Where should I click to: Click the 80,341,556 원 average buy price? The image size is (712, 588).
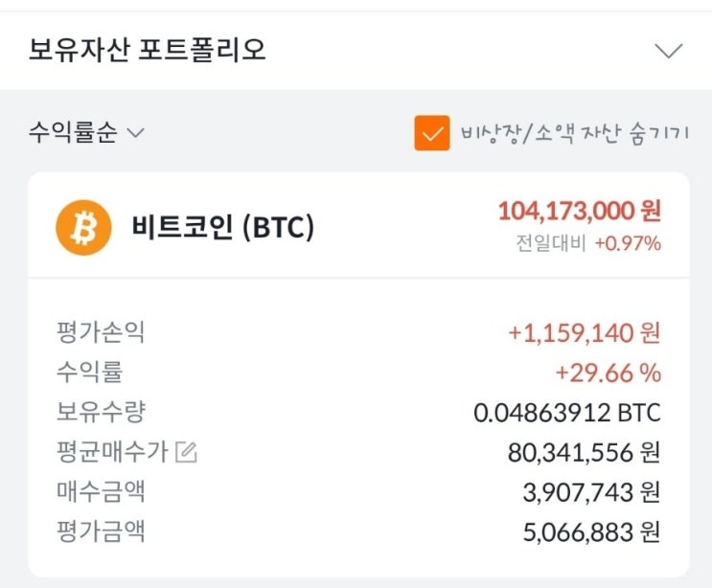(x=583, y=452)
